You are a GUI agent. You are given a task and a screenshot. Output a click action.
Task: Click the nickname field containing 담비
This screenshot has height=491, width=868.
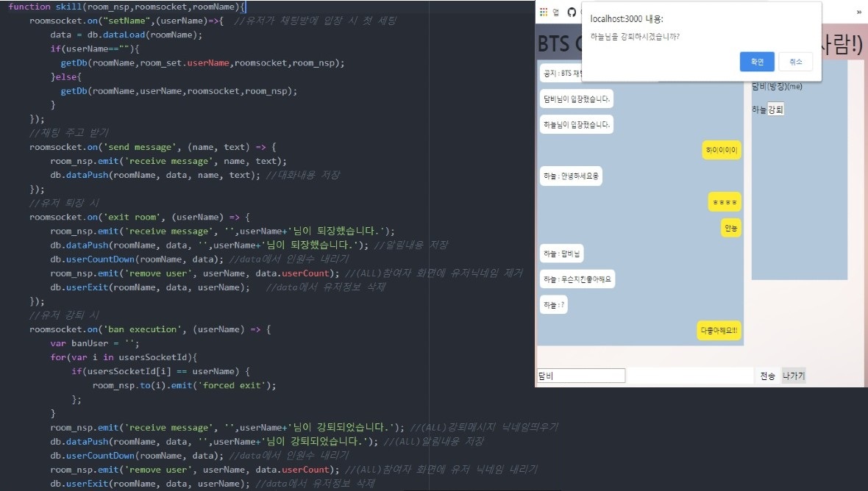click(x=580, y=376)
